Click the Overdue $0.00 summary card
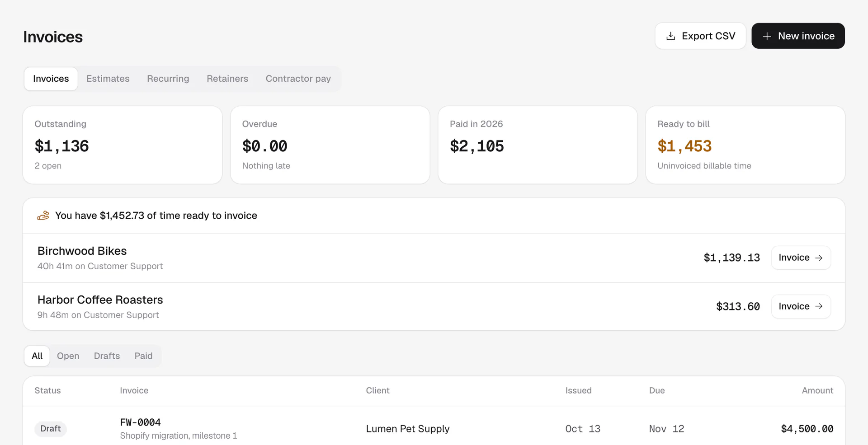This screenshot has height=445, width=868. [x=330, y=145]
